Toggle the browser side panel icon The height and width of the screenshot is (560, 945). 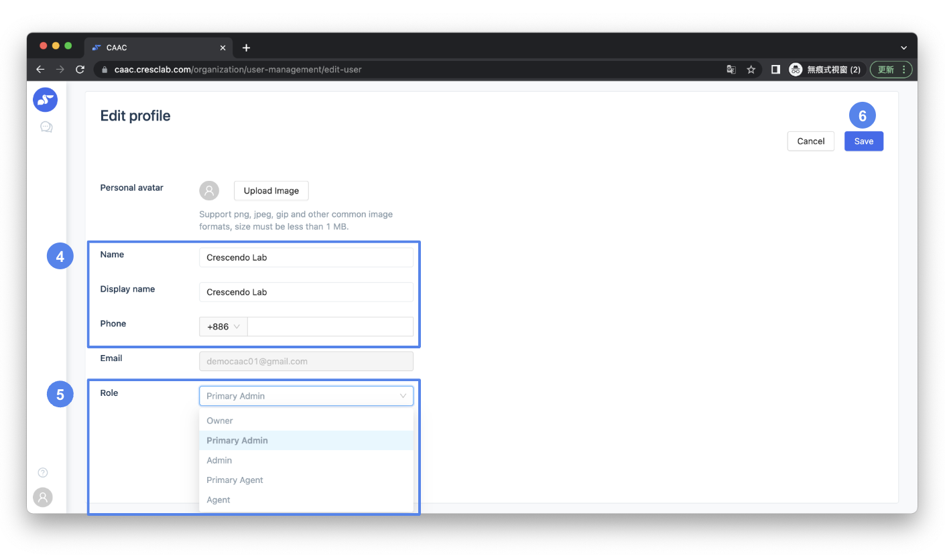[775, 69]
